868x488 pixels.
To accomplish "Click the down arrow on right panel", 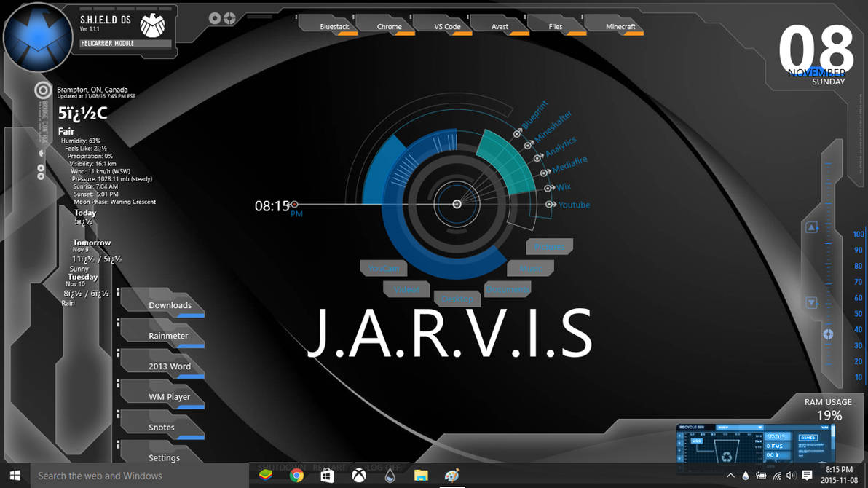I will 811,302.
